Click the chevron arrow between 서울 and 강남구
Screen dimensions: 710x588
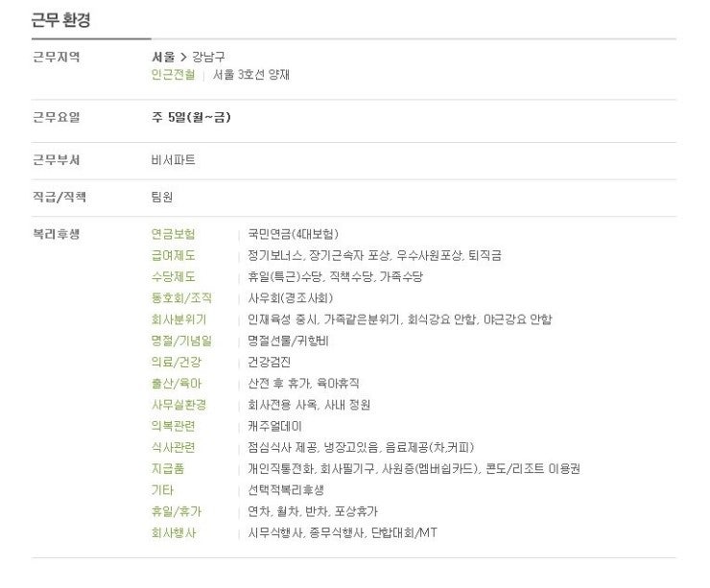(183, 57)
